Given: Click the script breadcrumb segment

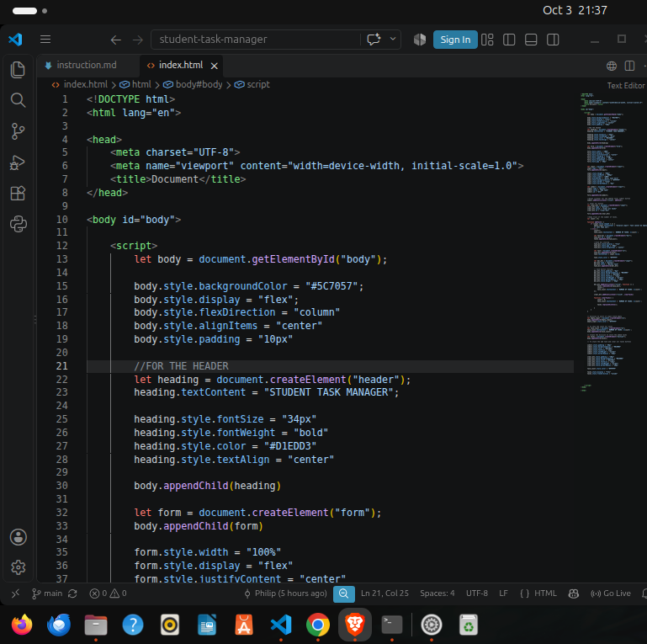Looking at the screenshot, I should click(258, 84).
